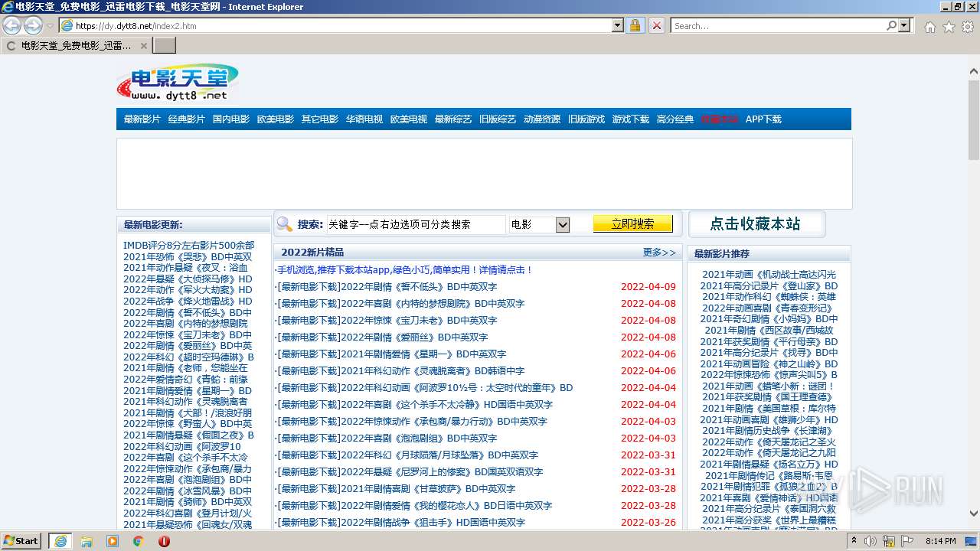Launch Chrome from the taskbar
Screen dimensions: 980x551
pyautogui.click(x=139, y=541)
